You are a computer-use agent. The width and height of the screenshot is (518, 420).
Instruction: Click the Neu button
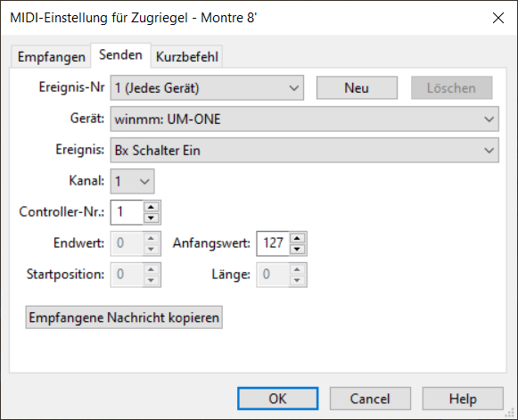pos(357,88)
